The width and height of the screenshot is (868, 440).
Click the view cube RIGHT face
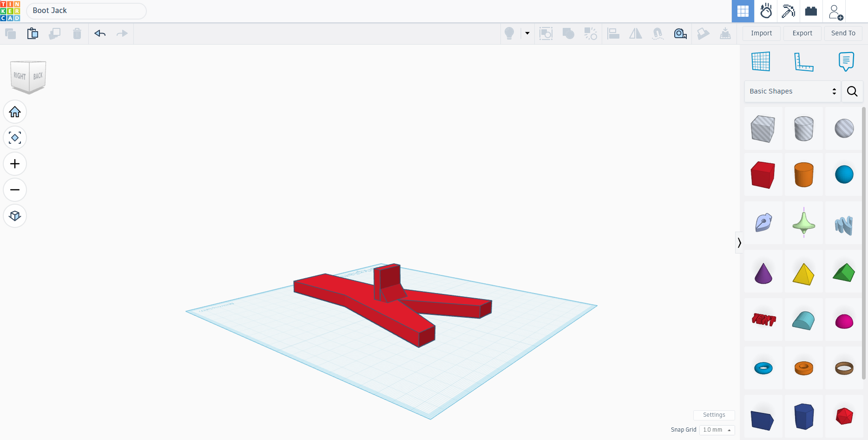[x=20, y=76]
